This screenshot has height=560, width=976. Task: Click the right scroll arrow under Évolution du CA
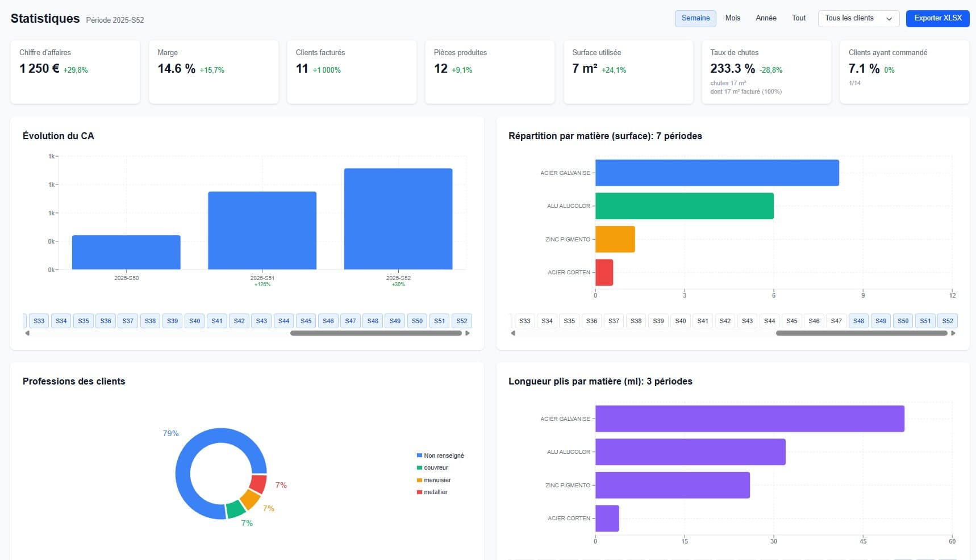click(468, 333)
